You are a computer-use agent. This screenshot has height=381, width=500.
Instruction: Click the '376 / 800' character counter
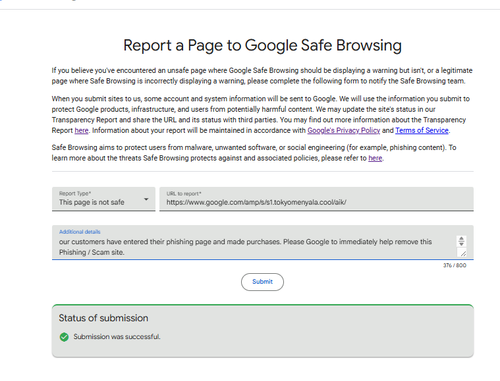click(455, 265)
